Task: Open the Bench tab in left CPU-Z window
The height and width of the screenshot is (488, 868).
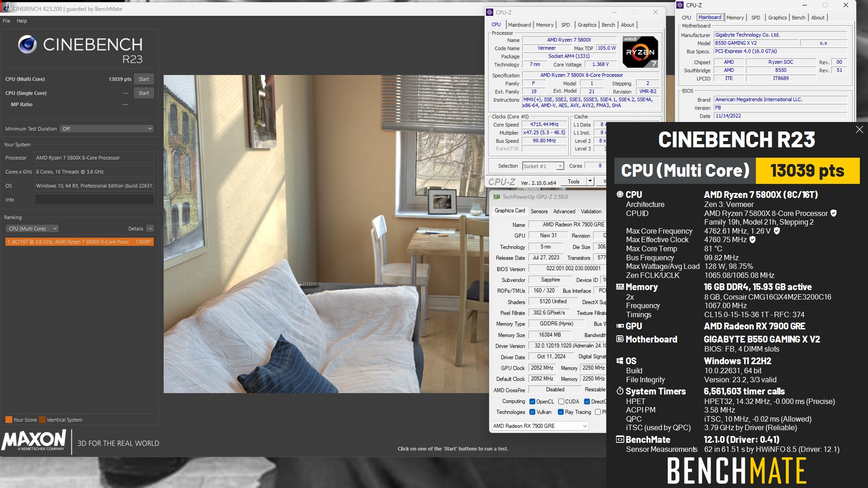Action: (x=608, y=25)
